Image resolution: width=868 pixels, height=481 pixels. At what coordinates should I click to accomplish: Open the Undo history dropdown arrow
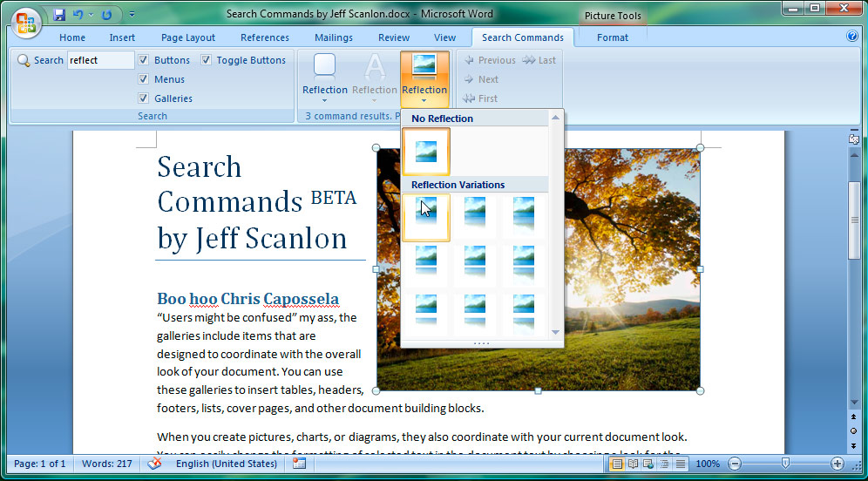(x=91, y=15)
